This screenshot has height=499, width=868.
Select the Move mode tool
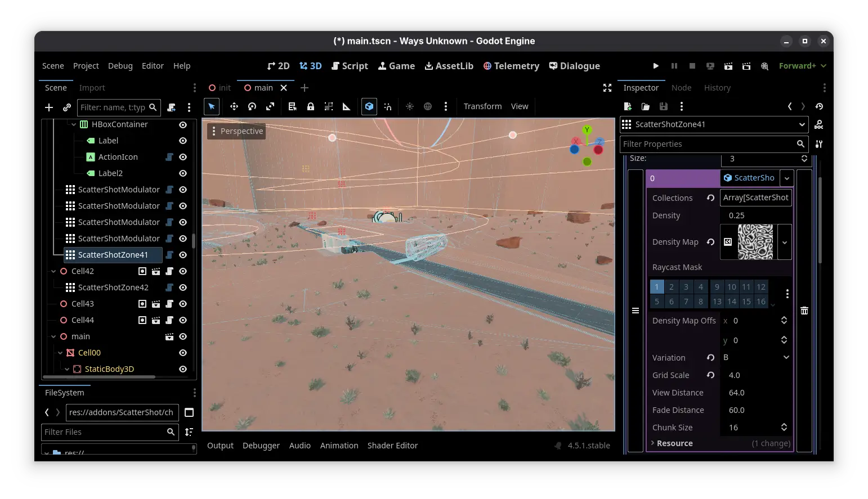234,106
